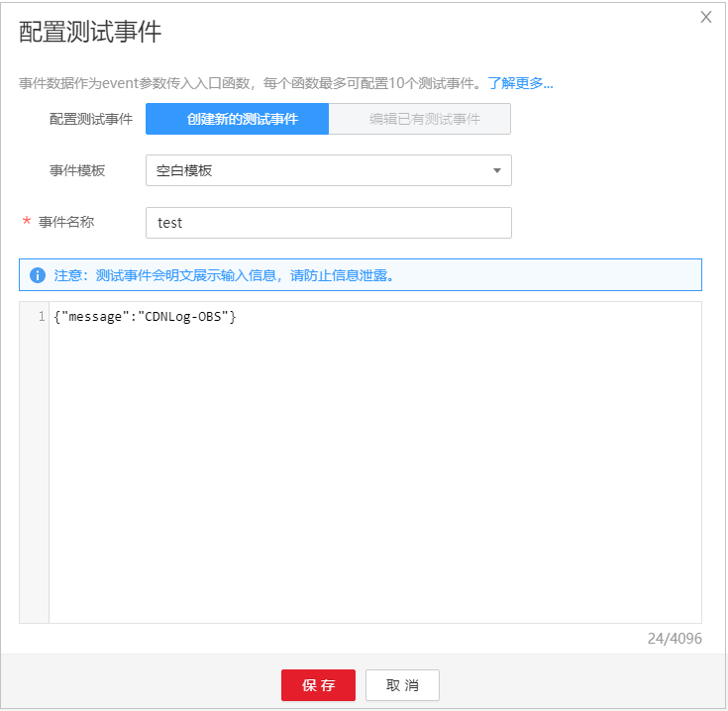Click the empty code editor area below line 1
728x711 pixels.
375,473
